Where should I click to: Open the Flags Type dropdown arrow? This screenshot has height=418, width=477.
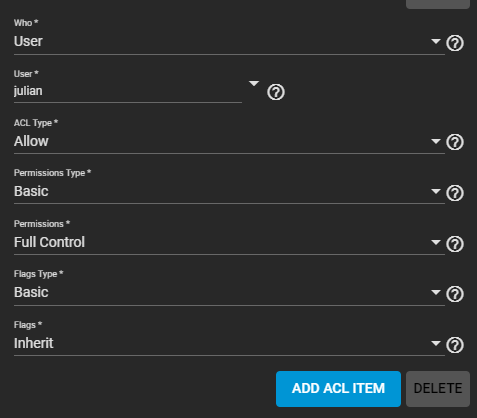point(436,292)
